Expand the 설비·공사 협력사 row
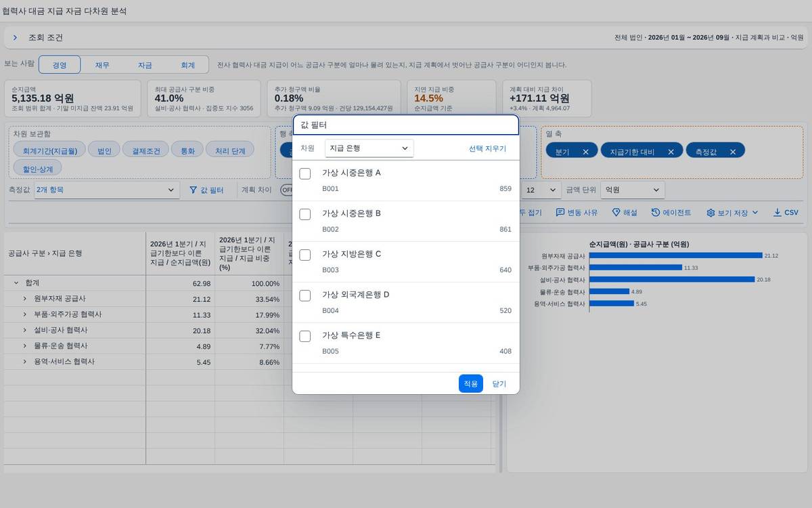The image size is (812, 508). pyautogui.click(x=25, y=330)
